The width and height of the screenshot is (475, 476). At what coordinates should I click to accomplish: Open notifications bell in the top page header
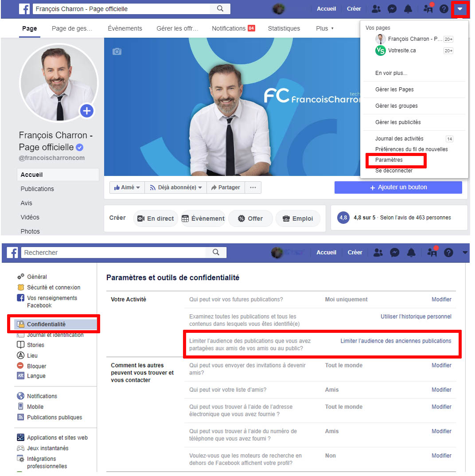408,9
